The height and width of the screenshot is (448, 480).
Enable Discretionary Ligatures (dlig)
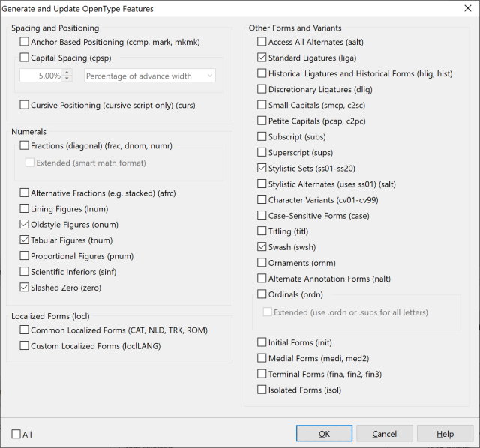coord(262,89)
